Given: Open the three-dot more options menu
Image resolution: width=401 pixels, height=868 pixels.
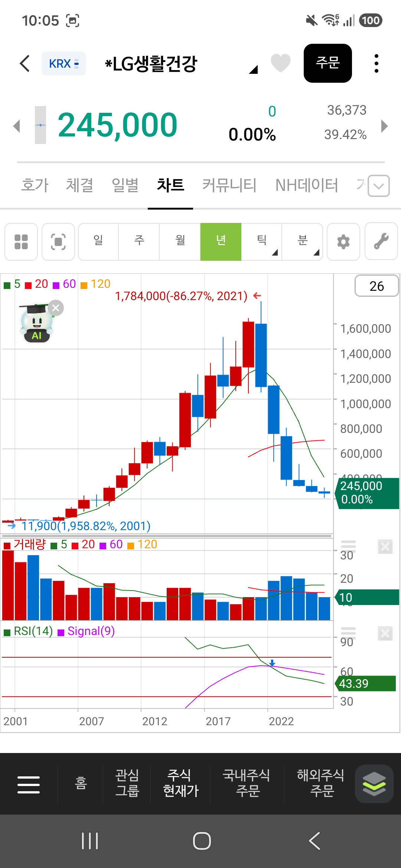Looking at the screenshot, I should pos(376,63).
